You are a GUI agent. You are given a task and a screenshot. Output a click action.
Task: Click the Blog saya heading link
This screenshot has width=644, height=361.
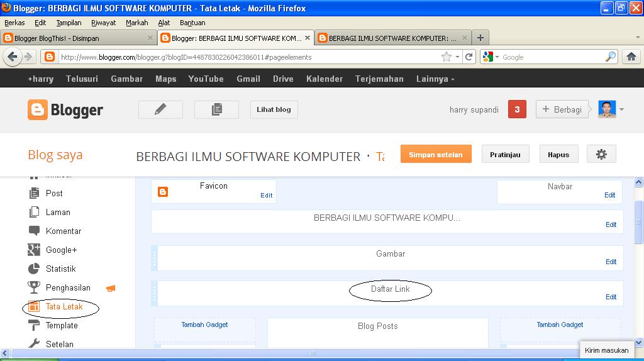(55, 155)
